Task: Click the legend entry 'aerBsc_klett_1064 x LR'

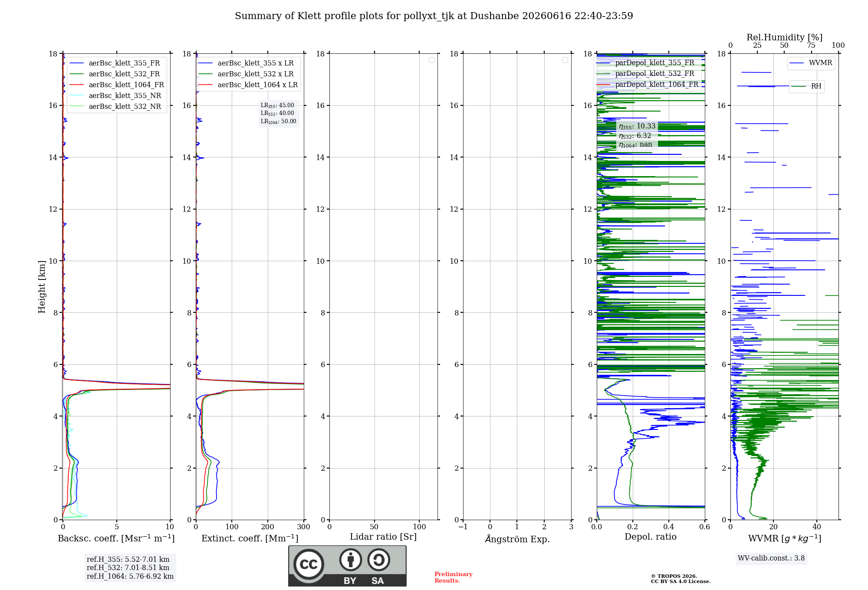Action: pos(248,85)
